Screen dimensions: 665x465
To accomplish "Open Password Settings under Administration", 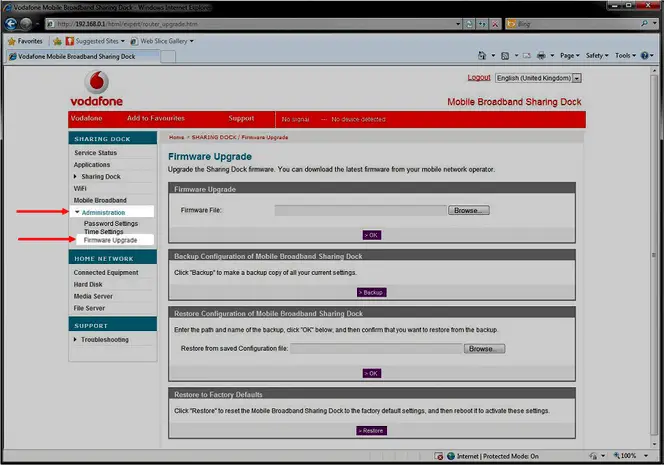I will pyautogui.click(x=111, y=223).
